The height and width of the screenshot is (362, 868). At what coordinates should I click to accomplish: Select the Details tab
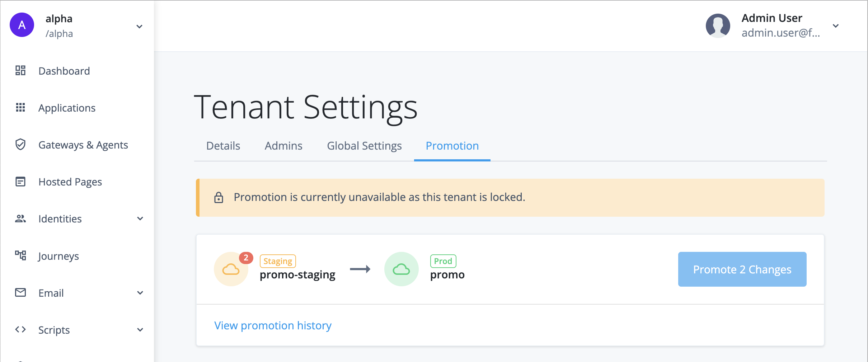coord(223,146)
